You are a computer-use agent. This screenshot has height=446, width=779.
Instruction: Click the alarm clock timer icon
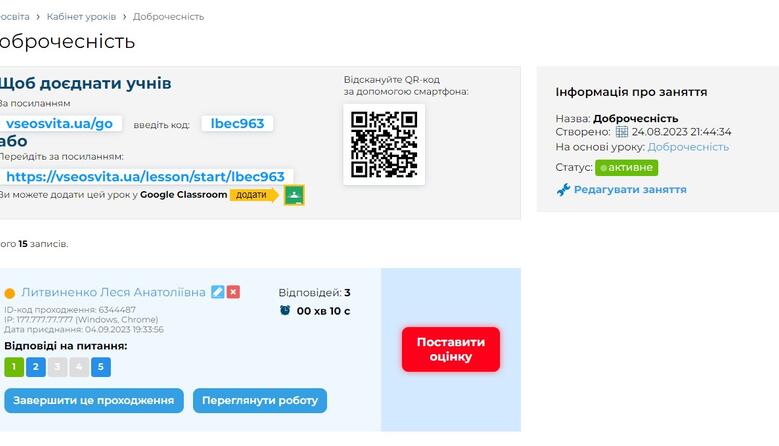[x=285, y=310]
